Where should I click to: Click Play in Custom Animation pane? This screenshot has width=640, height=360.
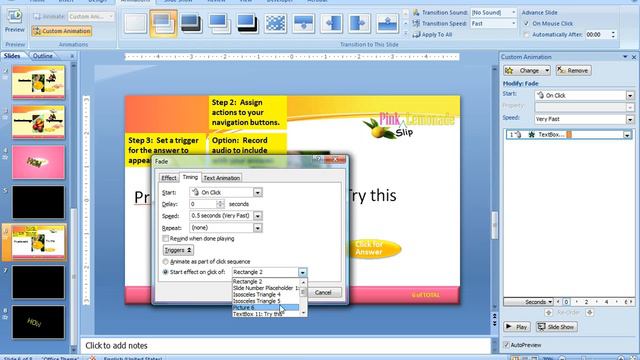pyautogui.click(x=516, y=327)
